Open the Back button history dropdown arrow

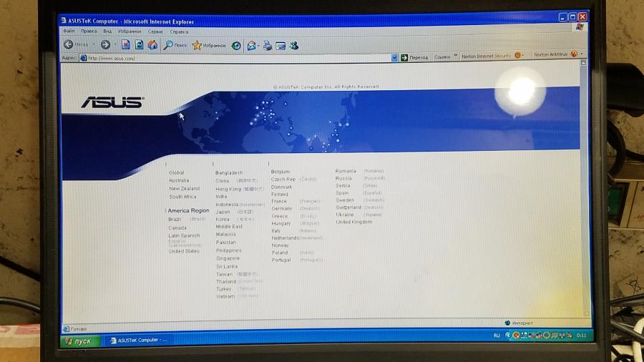[94, 44]
